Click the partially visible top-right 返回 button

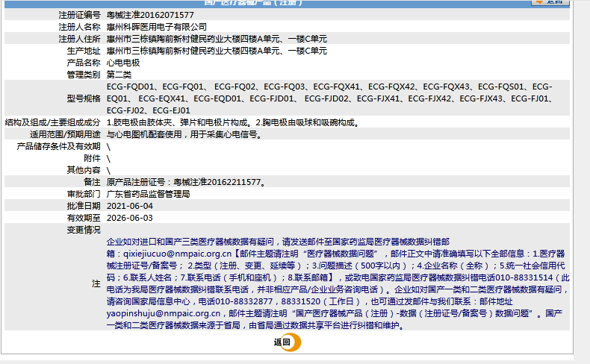tap(550, 2)
